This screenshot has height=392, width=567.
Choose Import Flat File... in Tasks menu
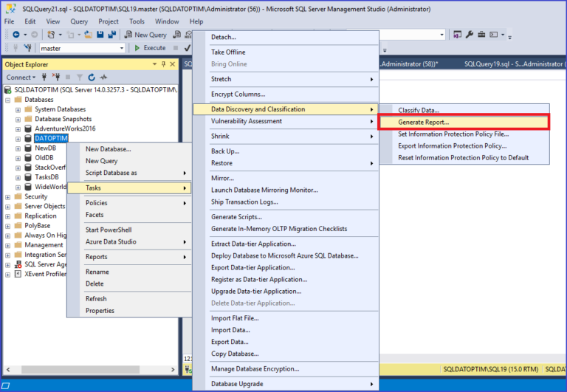tap(286, 318)
